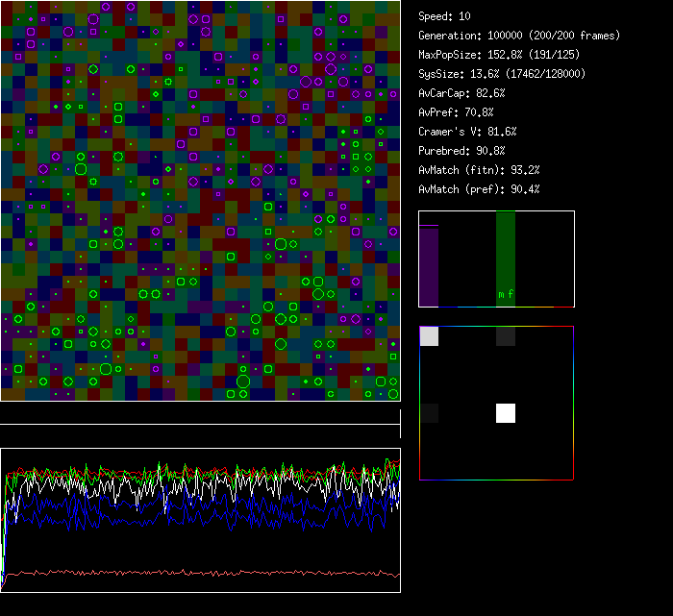Select the light gray square in matrix corner
Image resolution: width=673 pixels, height=616 pixels.
click(x=430, y=336)
